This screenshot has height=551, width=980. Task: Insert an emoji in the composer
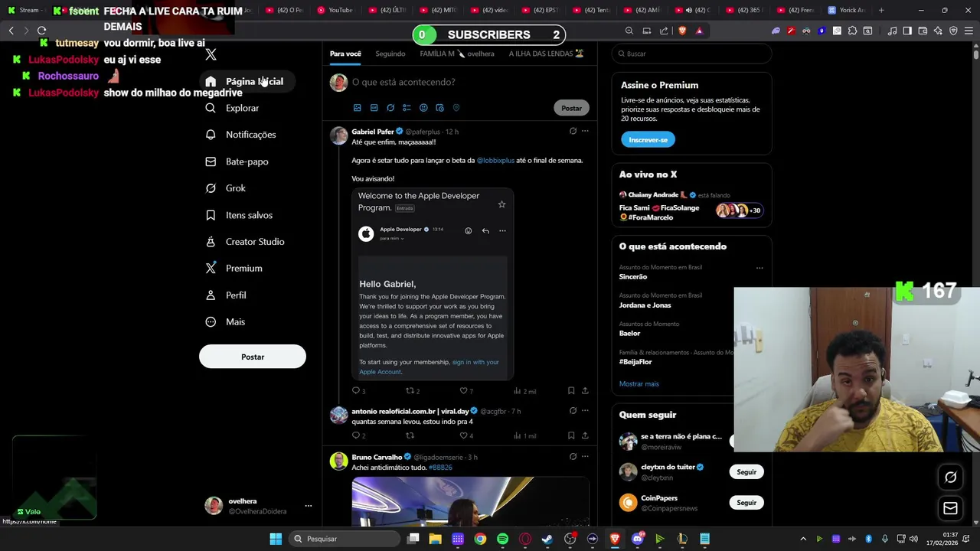coord(423,108)
